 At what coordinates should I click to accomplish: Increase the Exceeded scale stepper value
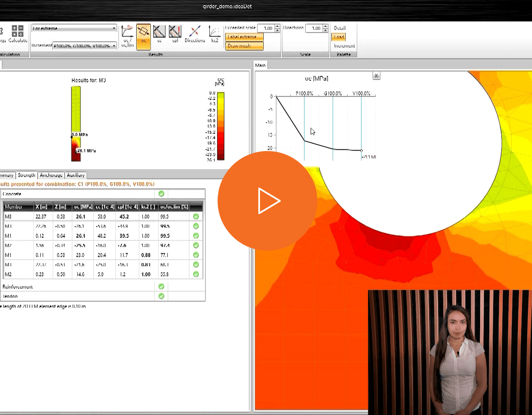click(x=277, y=26)
